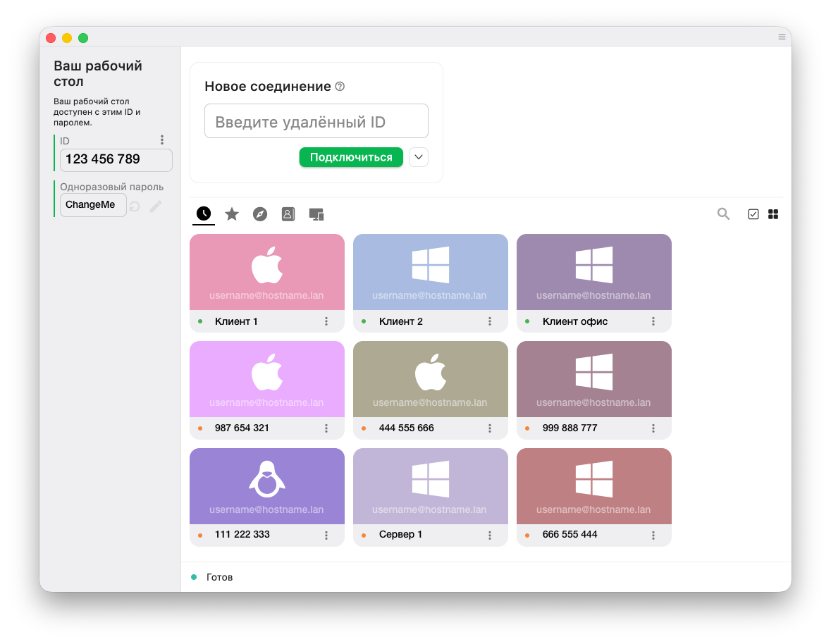Show the accessible devices monitor tab
Viewport: 831px width, 644px height.
pyautogui.click(x=316, y=214)
